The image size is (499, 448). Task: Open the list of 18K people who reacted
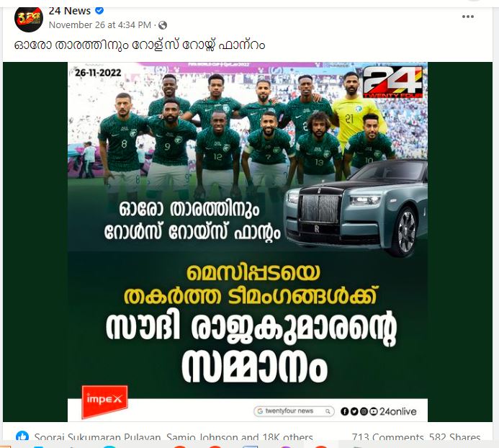(x=174, y=437)
